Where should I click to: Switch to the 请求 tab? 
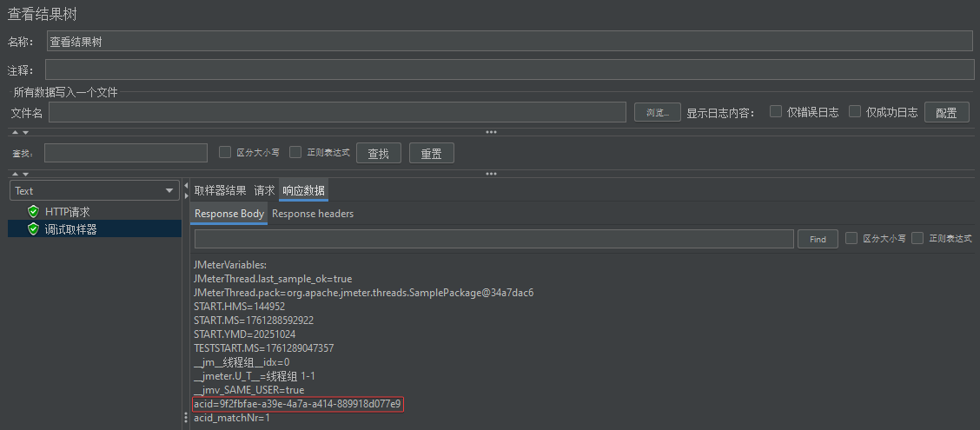[x=264, y=190]
